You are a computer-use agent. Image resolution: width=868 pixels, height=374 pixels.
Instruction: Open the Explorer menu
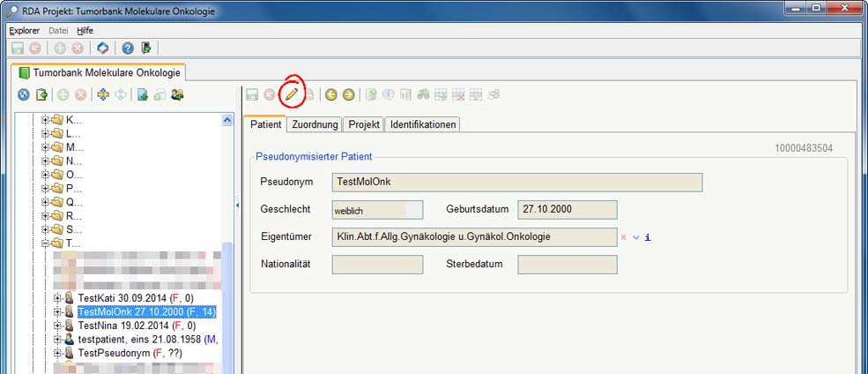pos(24,30)
